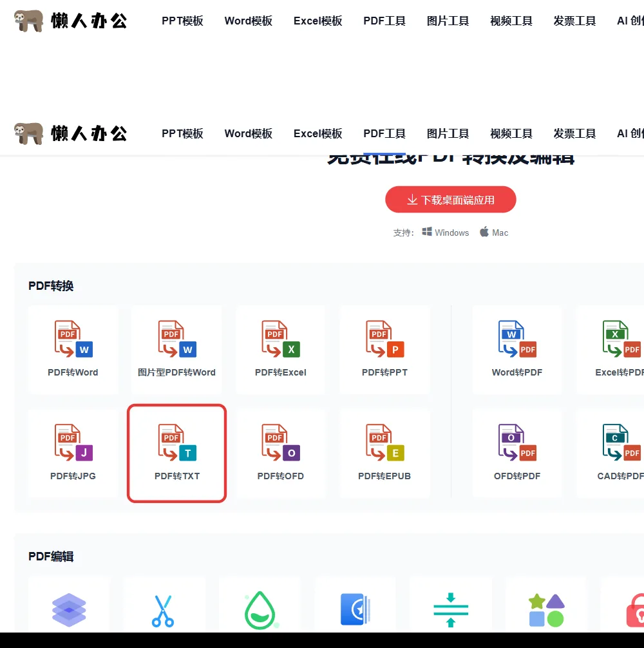Select underlined PDF工具 in the sticky navigation bar
This screenshot has height=648, width=644.
(x=384, y=133)
